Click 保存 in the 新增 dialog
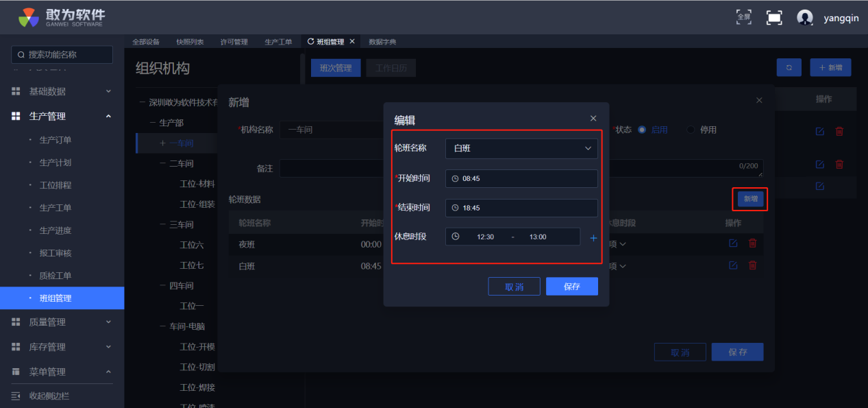 (737, 352)
